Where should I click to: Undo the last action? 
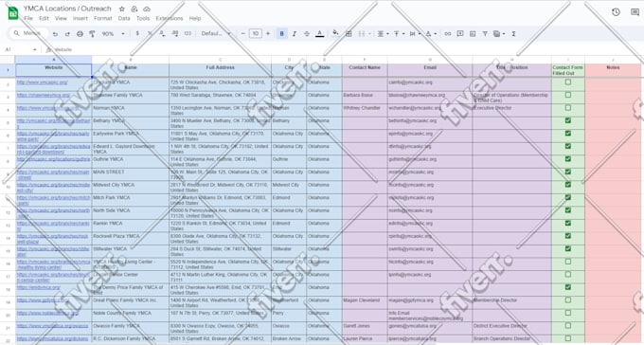click(55, 34)
